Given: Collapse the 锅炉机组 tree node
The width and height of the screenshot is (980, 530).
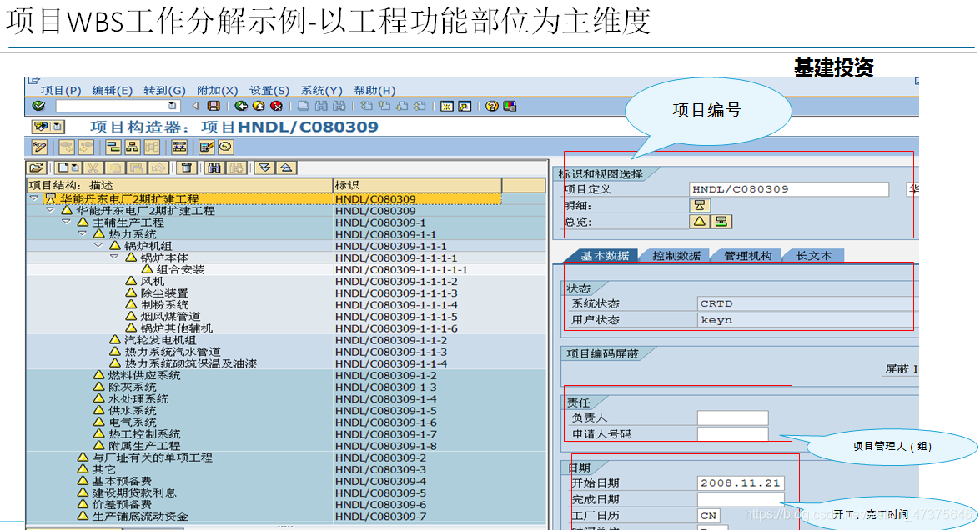Looking at the screenshot, I should (x=98, y=245).
